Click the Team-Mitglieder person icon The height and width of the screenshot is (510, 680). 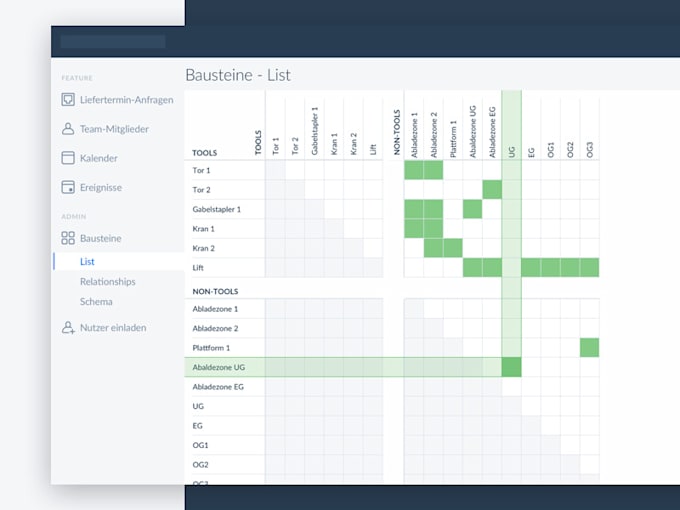pos(68,129)
